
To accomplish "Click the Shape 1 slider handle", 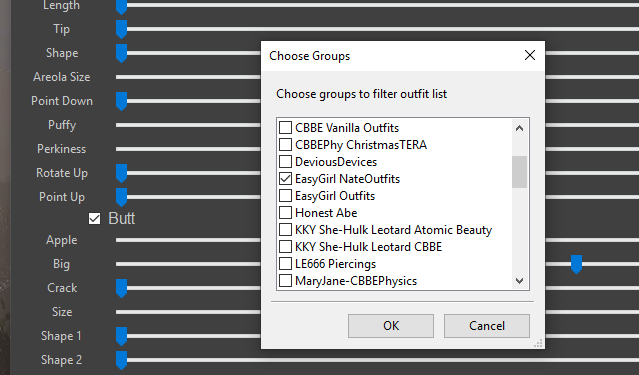I will [121, 336].
